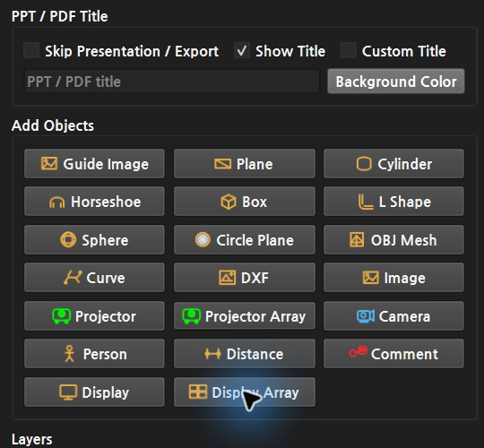Viewport: 484px width, 448px height.
Task: Insert a Horseshoe shape
Action: click(94, 202)
